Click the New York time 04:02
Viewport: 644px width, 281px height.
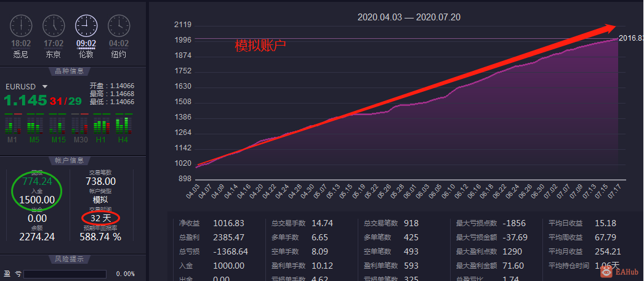(x=119, y=44)
